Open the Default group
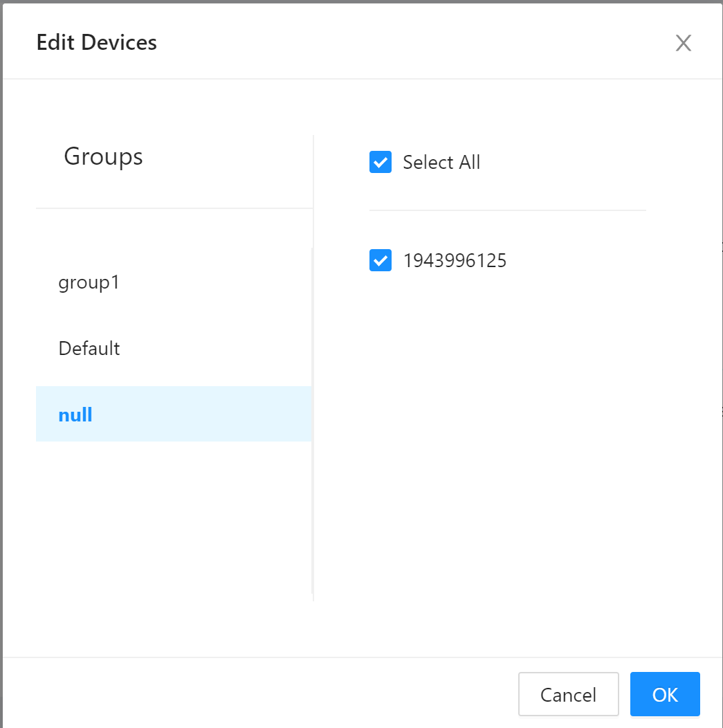The width and height of the screenshot is (723, 728). pos(89,348)
